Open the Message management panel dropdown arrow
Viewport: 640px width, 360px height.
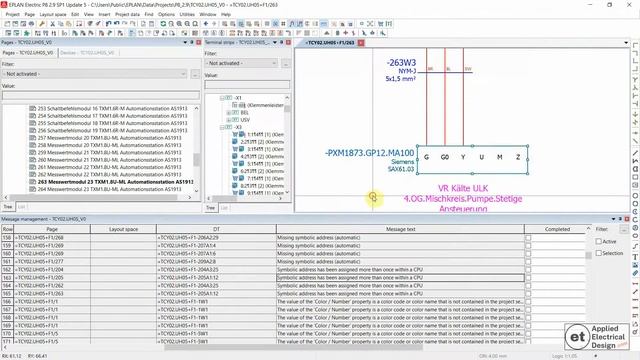coord(613,219)
